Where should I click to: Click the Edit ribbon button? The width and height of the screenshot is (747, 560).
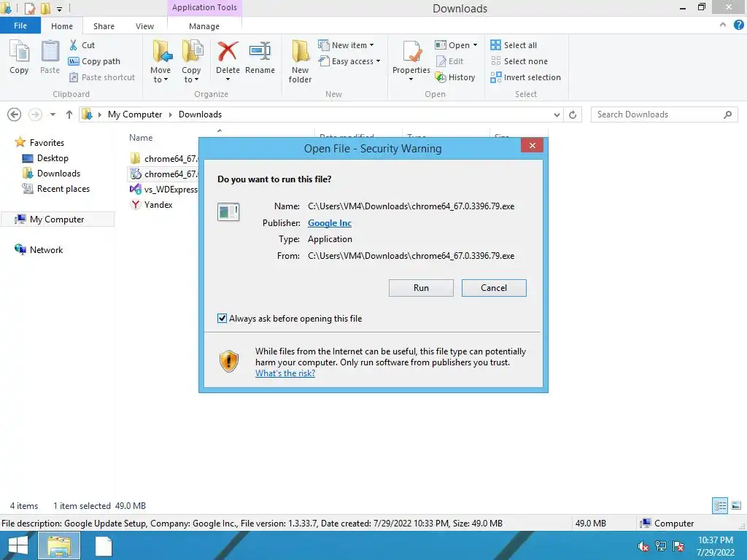tap(449, 61)
